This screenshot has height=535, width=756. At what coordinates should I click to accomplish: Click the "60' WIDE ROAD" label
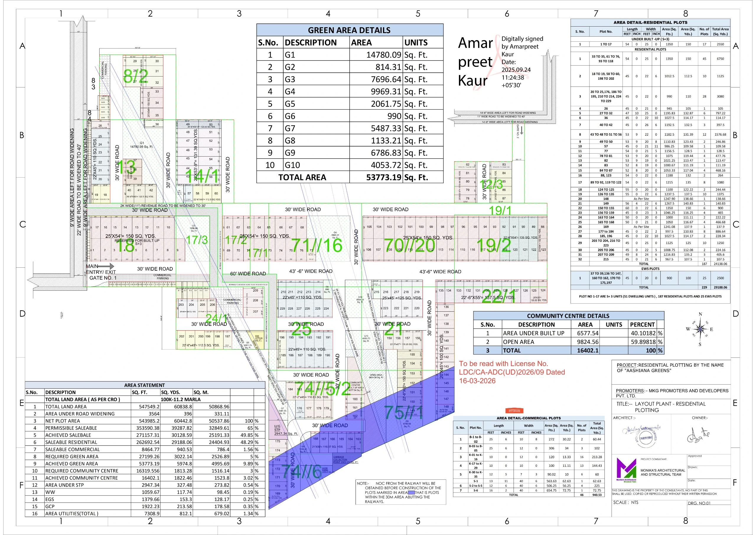tap(248, 274)
